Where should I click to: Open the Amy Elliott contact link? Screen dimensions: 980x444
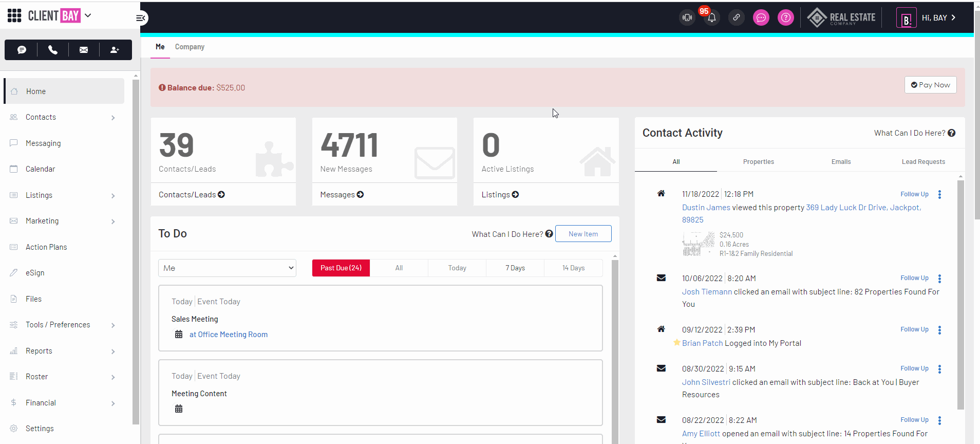[701, 434]
